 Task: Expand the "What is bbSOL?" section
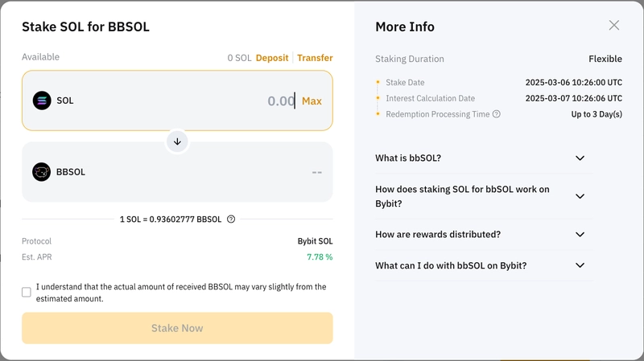click(x=580, y=158)
